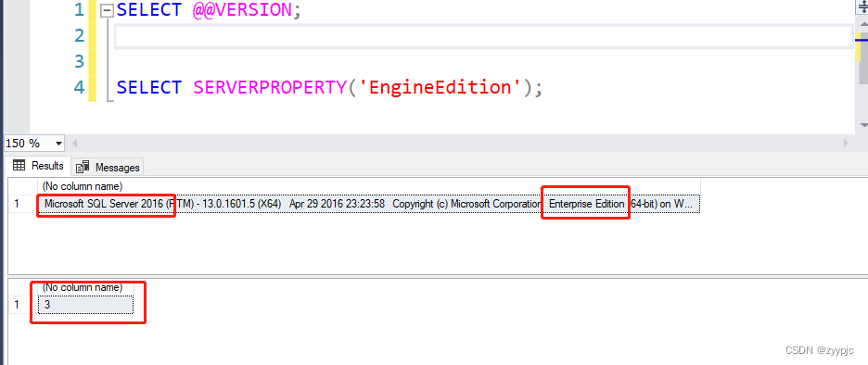Switch to the Messages tab
The image size is (868, 365).
tap(108, 167)
